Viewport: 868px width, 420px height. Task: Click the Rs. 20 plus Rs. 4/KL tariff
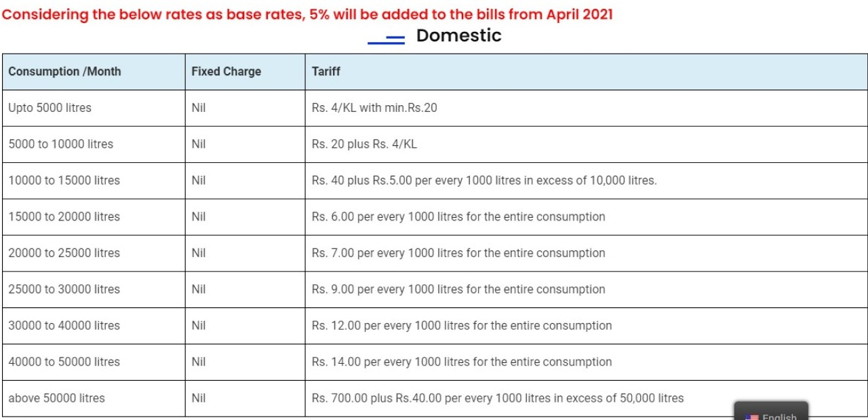(364, 144)
